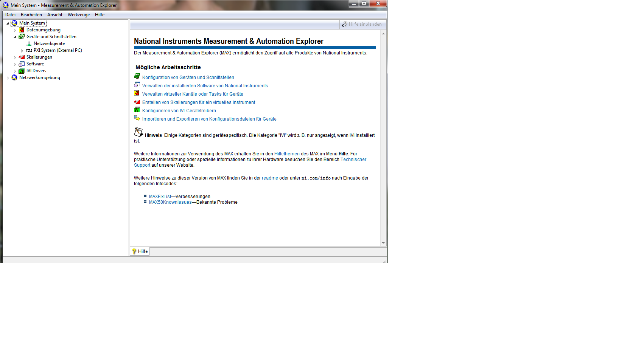Click the Hilfe einblenden button

click(362, 25)
